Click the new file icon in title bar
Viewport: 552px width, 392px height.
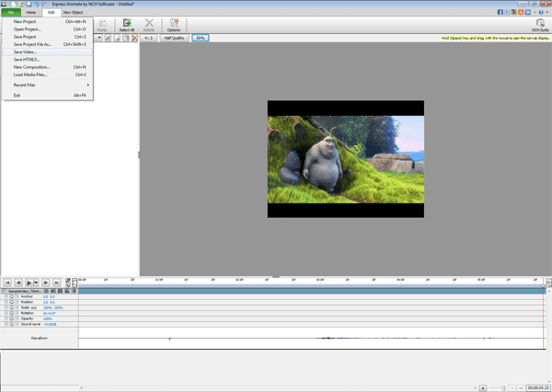(x=14, y=4)
